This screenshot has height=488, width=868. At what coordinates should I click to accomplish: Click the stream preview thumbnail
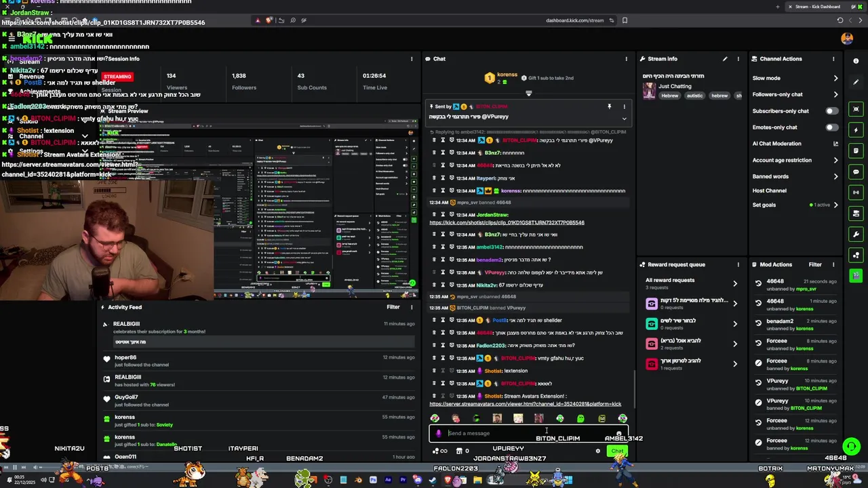[x=258, y=210]
